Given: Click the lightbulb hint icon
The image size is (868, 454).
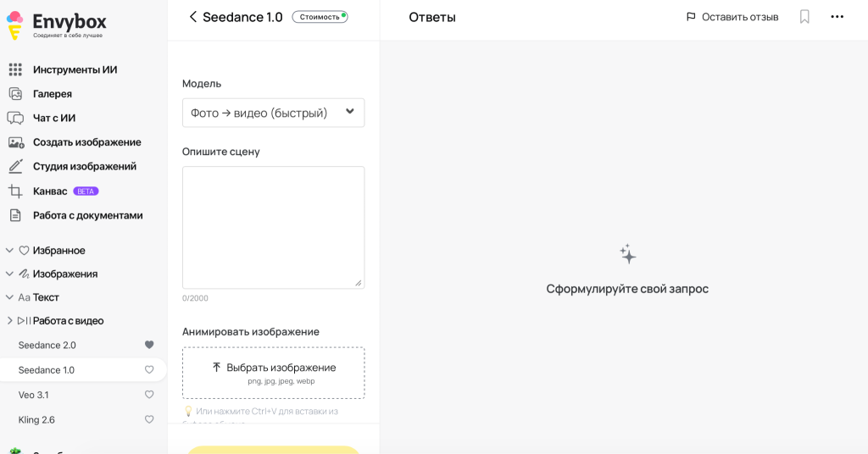Looking at the screenshot, I should tap(188, 412).
